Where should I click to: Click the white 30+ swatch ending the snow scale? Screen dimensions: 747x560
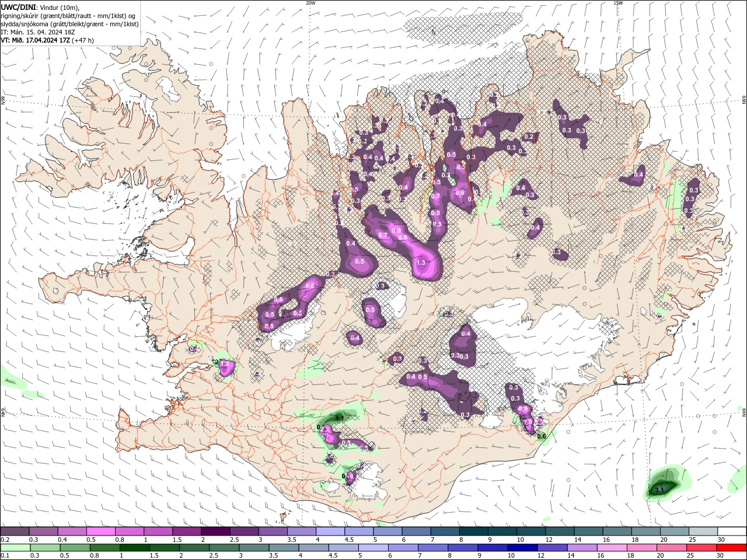732,531
